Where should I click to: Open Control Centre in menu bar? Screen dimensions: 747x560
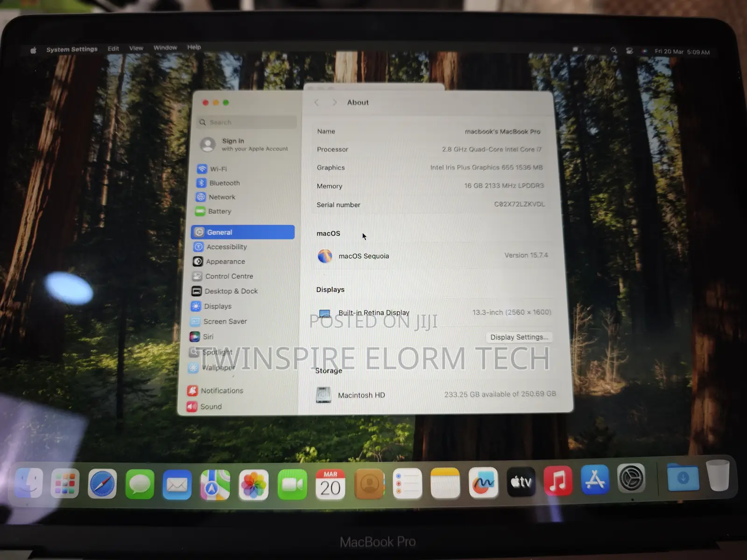coord(629,51)
